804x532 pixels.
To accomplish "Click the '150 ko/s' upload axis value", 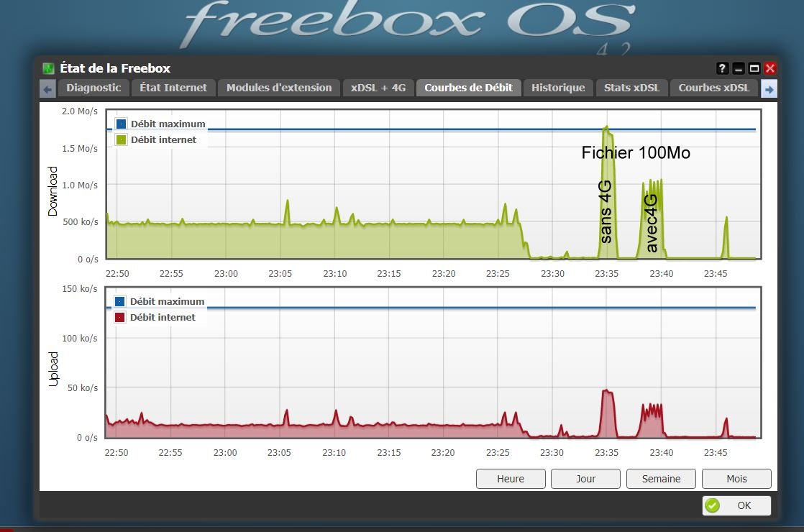I will [80, 288].
